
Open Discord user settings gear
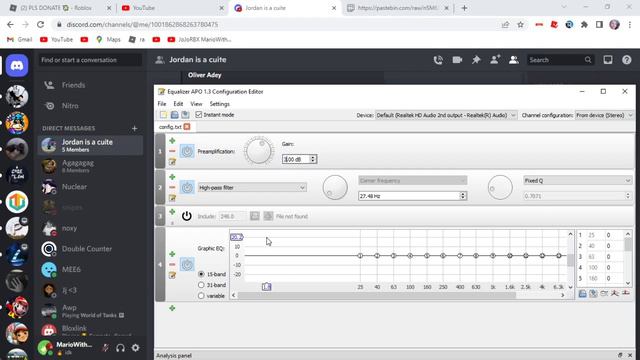[136, 348]
